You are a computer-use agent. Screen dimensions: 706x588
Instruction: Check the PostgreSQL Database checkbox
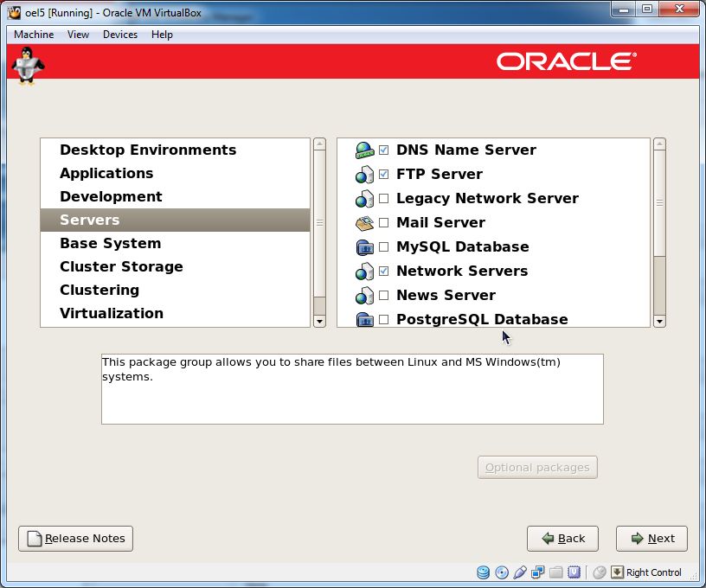point(383,319)
